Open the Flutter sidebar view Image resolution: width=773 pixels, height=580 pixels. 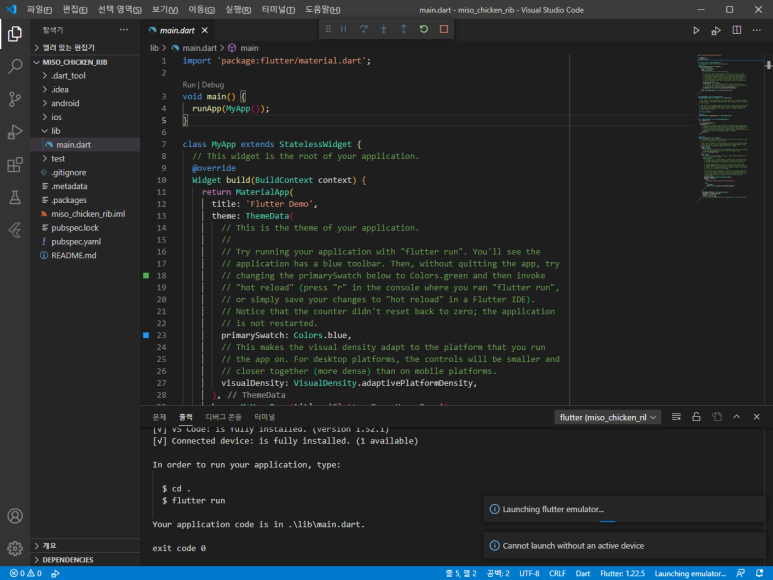click(15, 230)
